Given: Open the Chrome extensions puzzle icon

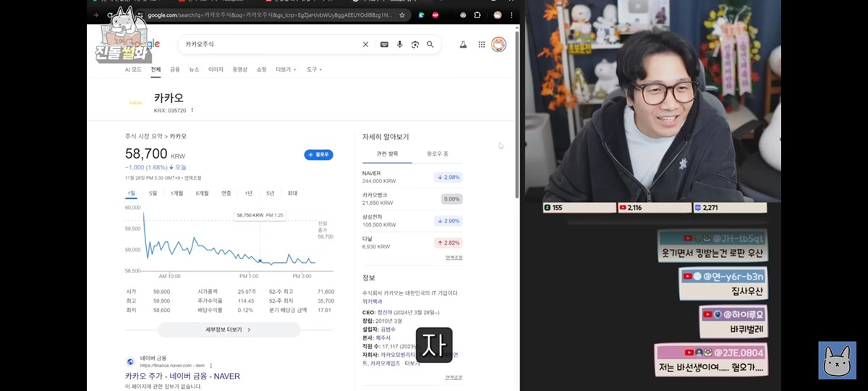Looking at the screenshot, I should (477, 14).
